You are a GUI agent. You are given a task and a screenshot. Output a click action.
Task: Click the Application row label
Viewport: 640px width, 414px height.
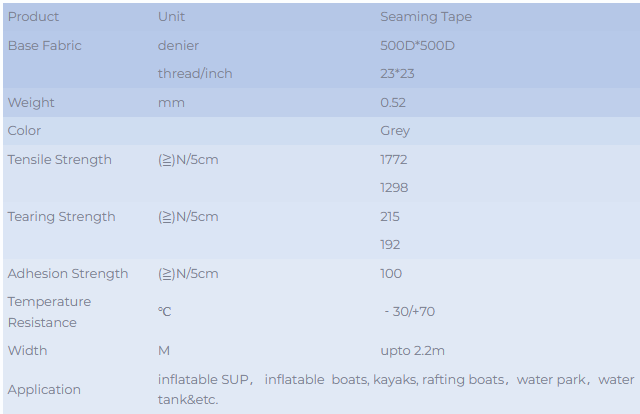(44, 390)
